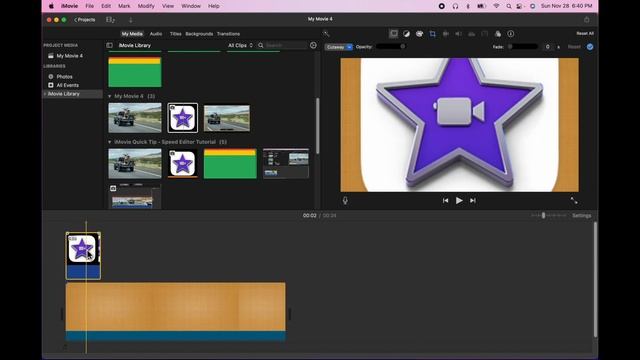The height and width of the screenshot is (360, 640).
Task: Switch to the Titles tab
Action: point(176,34)
